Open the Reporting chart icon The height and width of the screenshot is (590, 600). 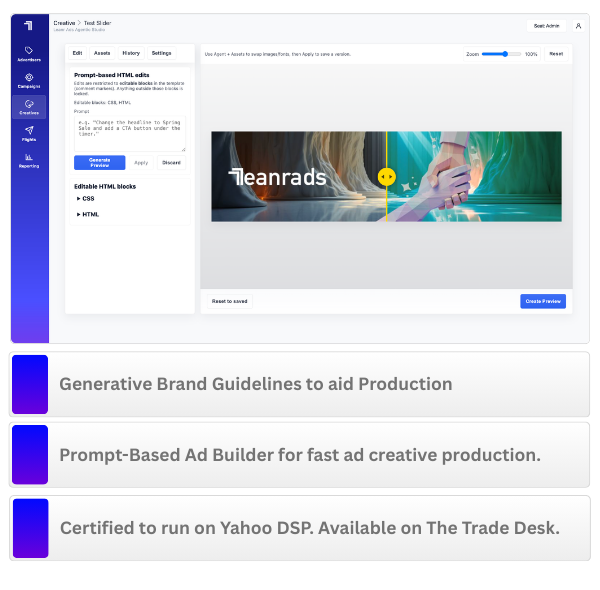29,160
